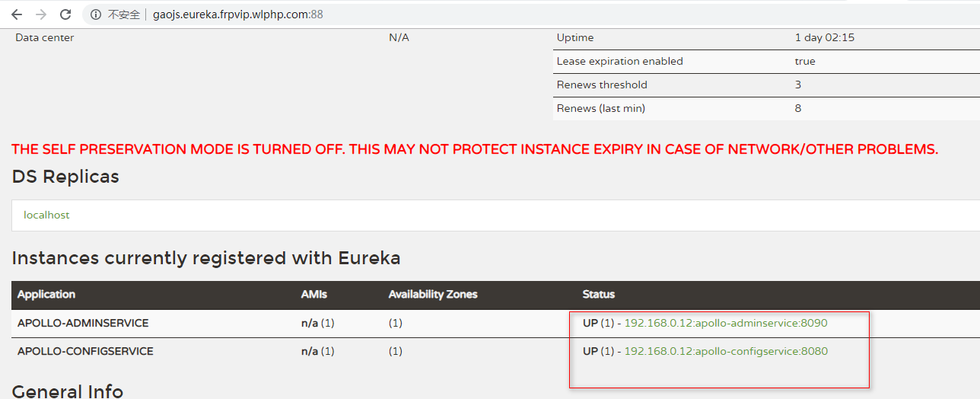
Task: Click the Status column header
Action: tap(599, 294)
